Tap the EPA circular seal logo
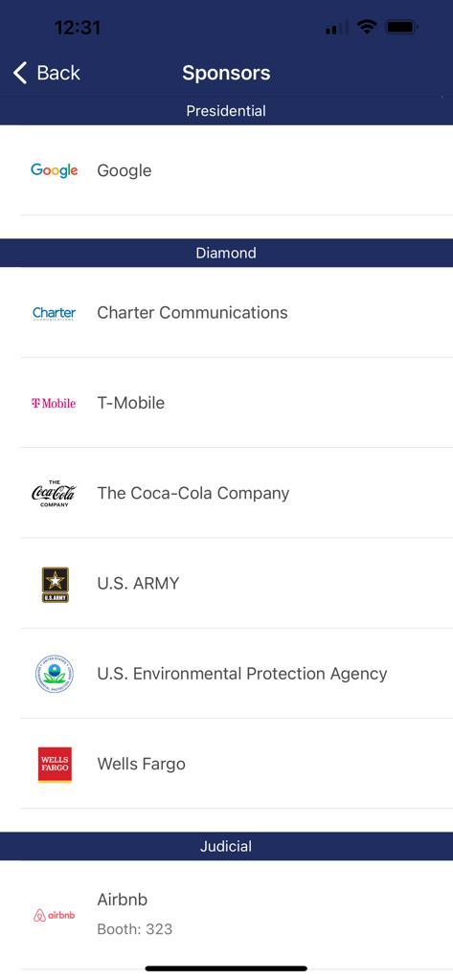The width and height of the screenshot is (453, 980). point(55,674)
